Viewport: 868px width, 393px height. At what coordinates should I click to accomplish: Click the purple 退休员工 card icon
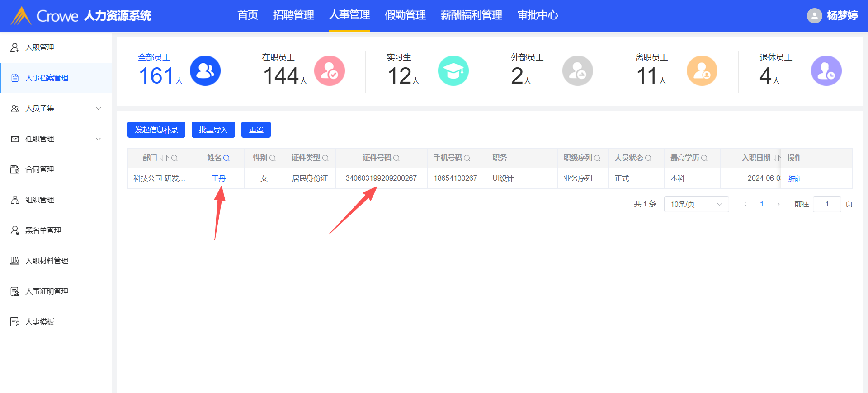826,71
